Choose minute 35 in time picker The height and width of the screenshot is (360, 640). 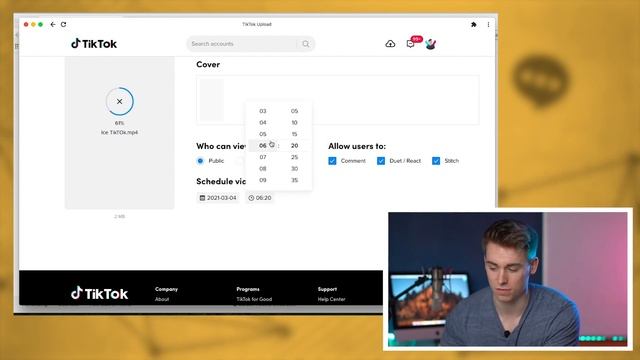click(x=294, y=180)
